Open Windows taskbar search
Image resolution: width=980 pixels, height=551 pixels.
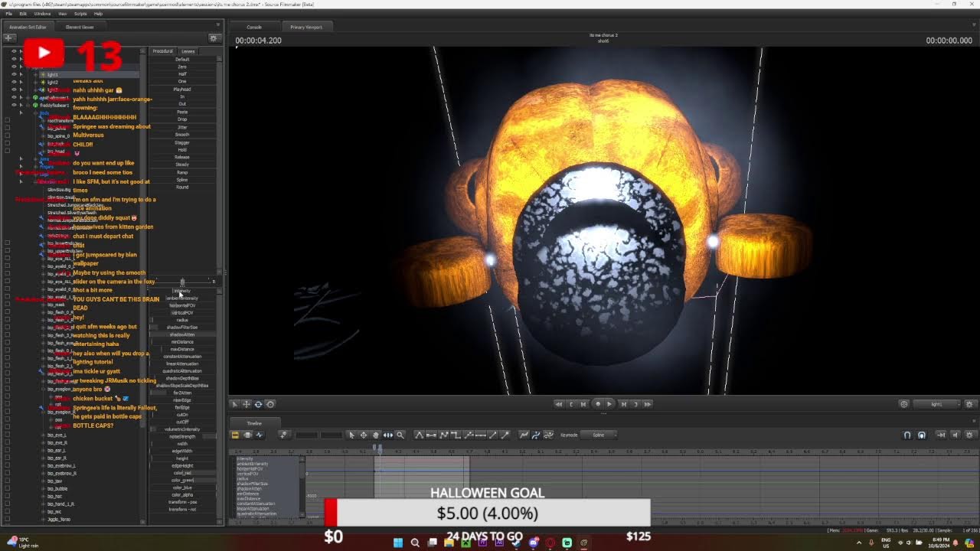(x=415, y=543)
